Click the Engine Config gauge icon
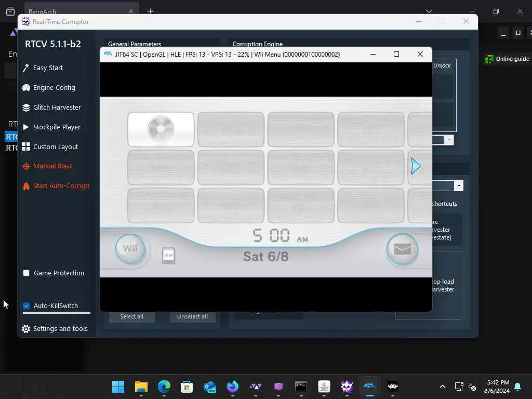Viewport: 532px width, 399px height. tap(26, 88)
